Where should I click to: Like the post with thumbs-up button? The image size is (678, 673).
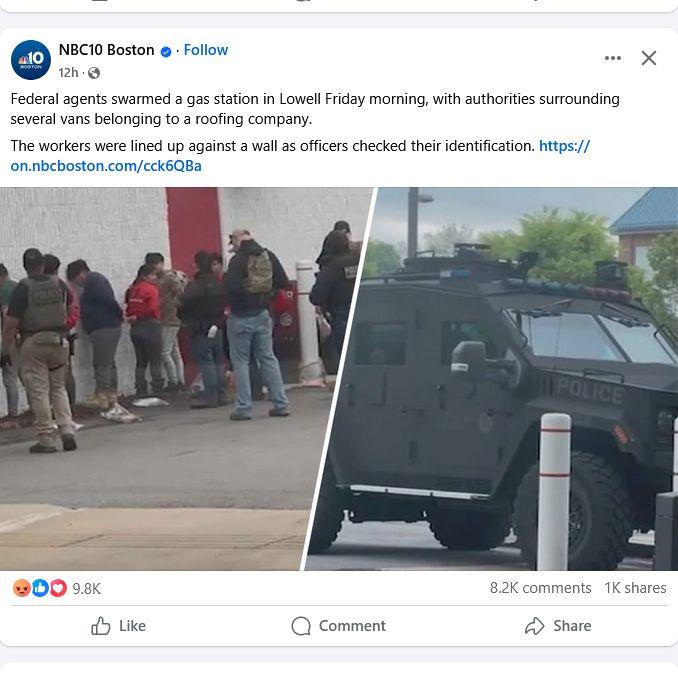pyautogui.click(x=118, y=626)
